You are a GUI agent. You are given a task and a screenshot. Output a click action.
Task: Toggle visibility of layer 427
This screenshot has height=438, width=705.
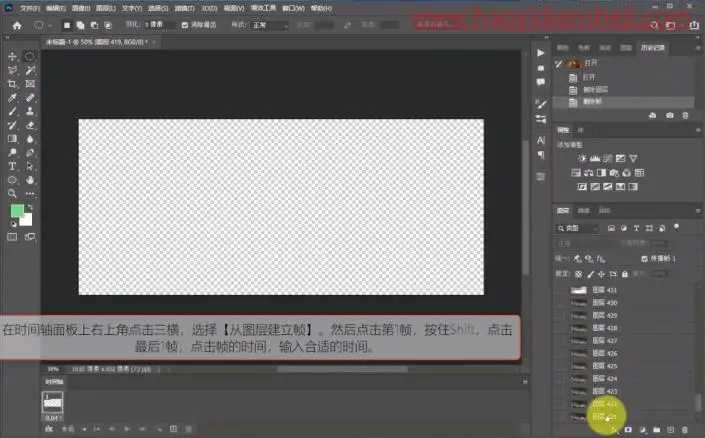click(560, 340)
